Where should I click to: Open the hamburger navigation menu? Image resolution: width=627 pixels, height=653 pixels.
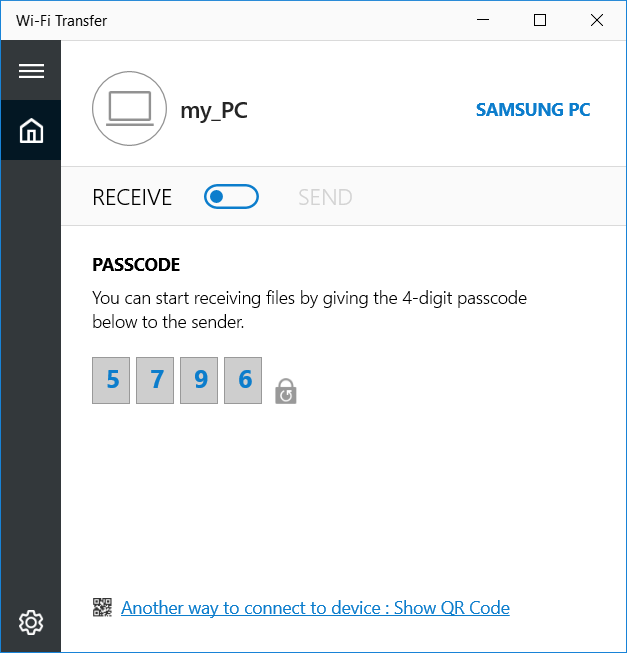tap(31, 71)
